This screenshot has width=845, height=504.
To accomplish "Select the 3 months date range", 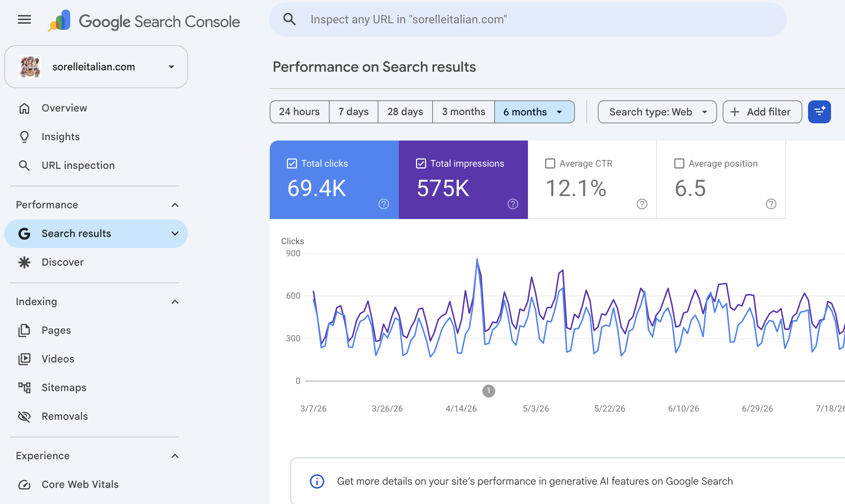I will [463, 112].
